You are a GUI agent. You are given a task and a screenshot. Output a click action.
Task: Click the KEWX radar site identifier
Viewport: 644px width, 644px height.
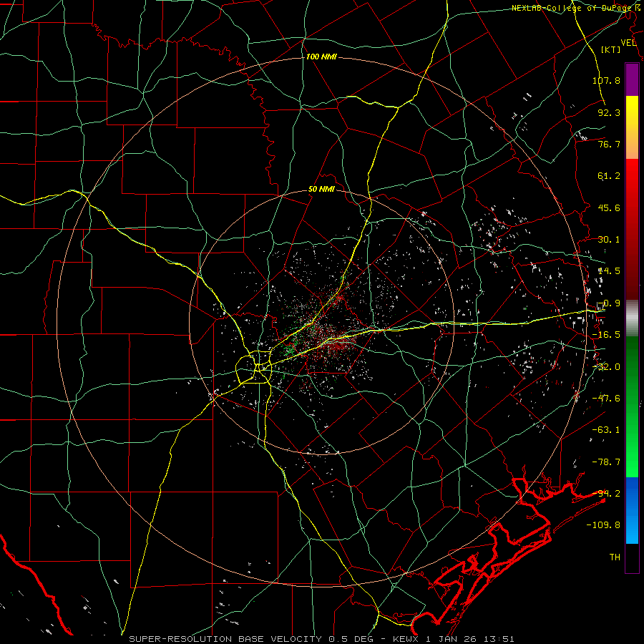point(406,639)
